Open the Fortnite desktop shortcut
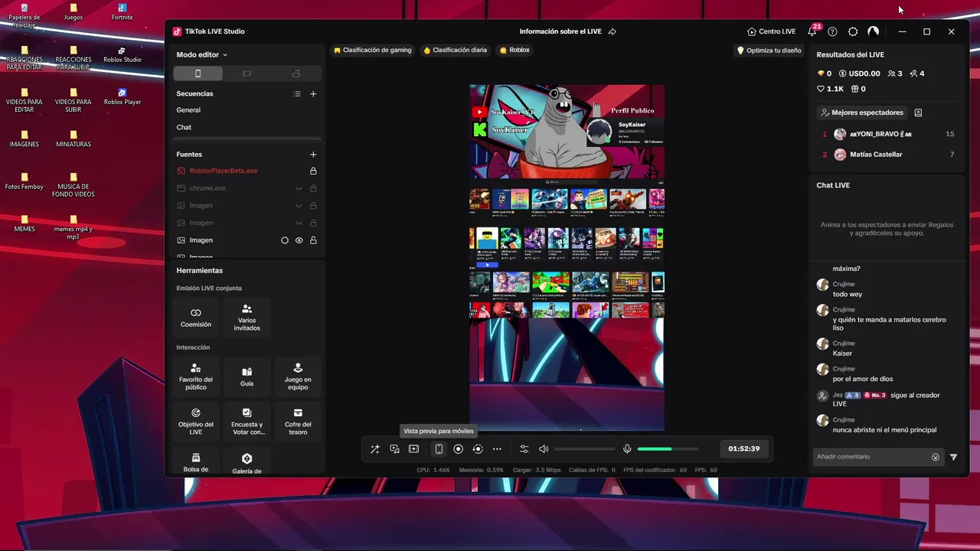 coord(122,12)
